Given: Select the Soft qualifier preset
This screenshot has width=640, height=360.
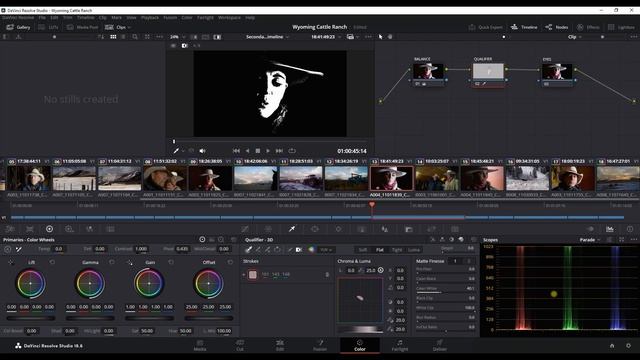Looking at the screenshot, I should tap(362, 250).
